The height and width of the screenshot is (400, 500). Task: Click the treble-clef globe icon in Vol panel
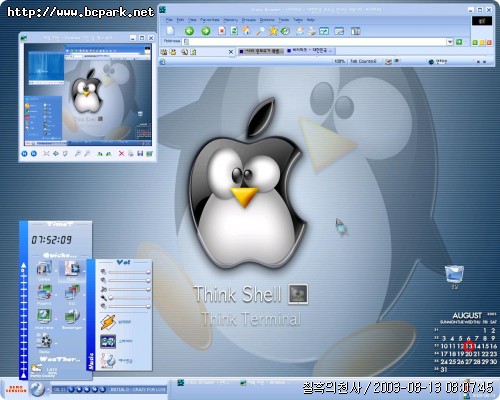(x=108, y=361)
